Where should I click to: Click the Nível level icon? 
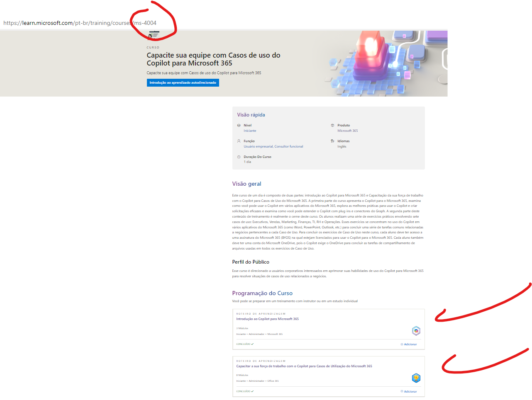pos(239,125)
